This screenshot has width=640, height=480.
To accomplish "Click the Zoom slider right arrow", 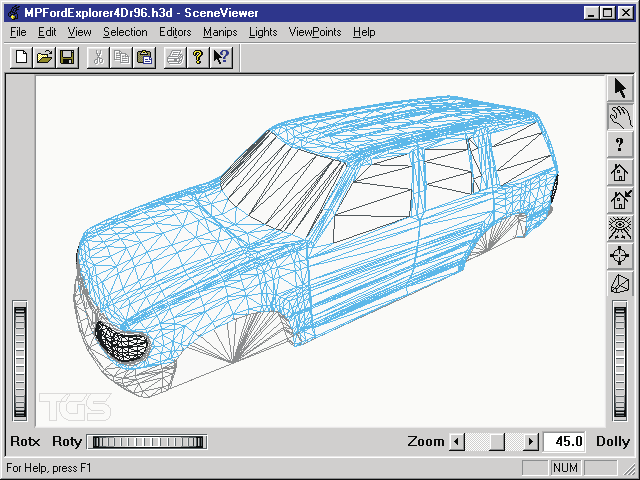I will [531, 442].
